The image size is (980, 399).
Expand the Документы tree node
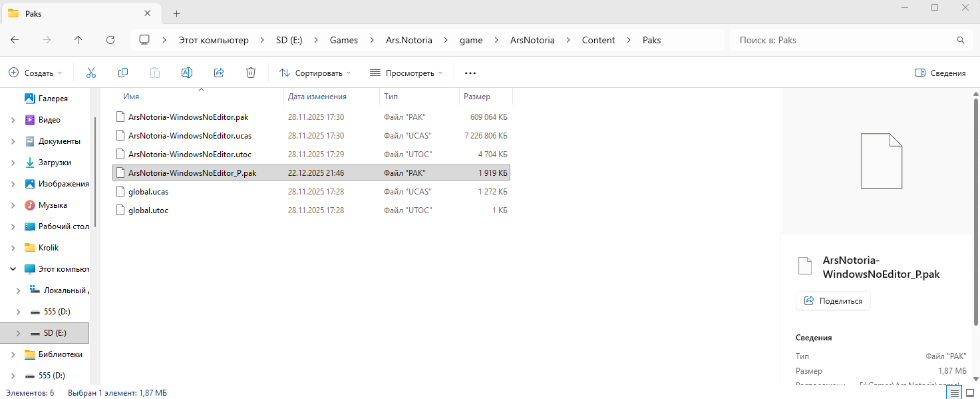[x=14, y=141]
